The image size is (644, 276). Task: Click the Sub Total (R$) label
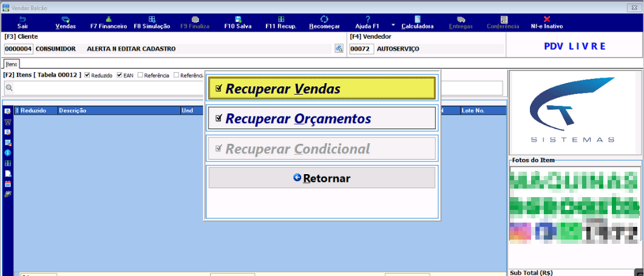click(531, 273)
